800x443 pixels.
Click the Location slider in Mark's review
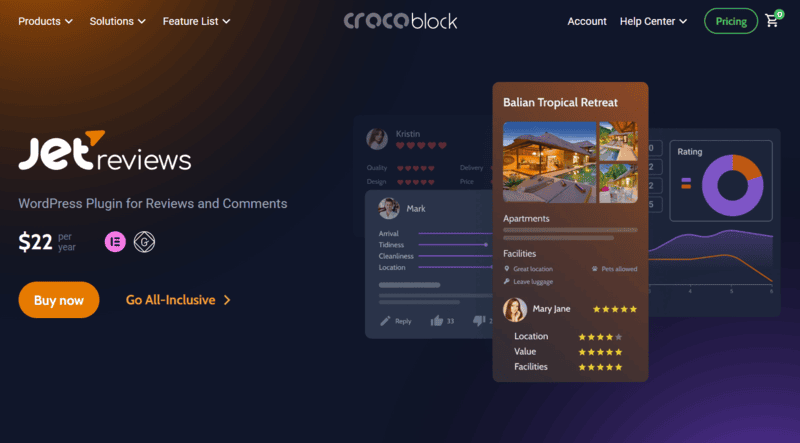455,267
